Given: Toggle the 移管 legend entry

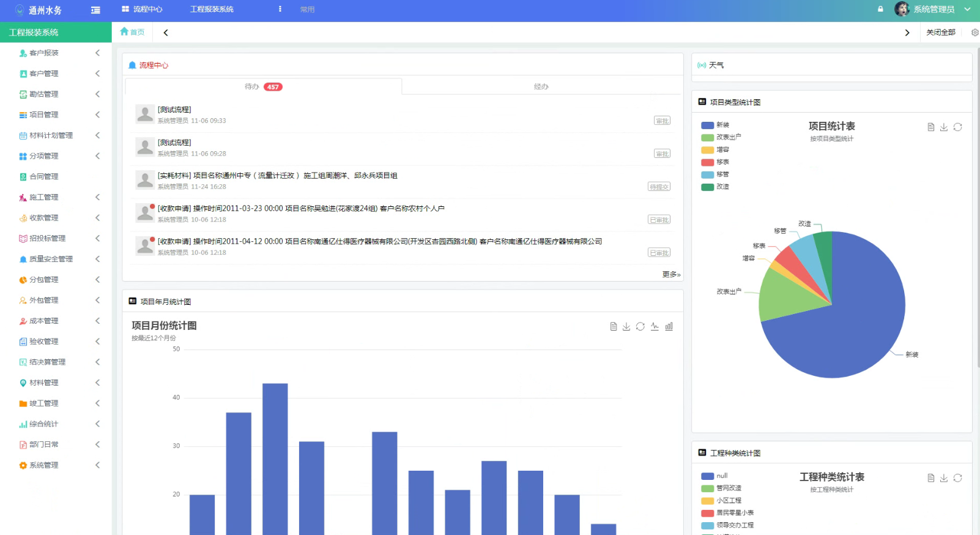Looking at the screenshot, I should point(715,174).
